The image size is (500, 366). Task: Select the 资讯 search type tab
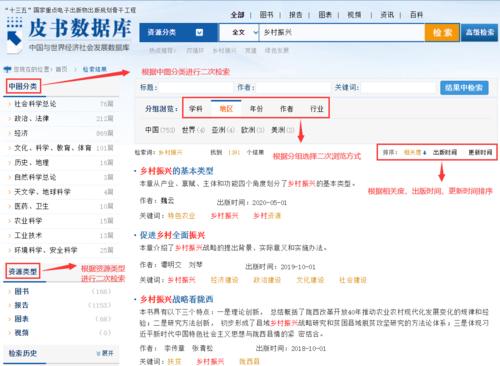point(387,15)
